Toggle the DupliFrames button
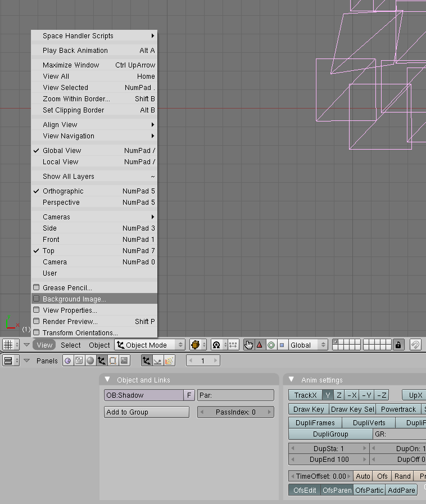 [315, 422]
